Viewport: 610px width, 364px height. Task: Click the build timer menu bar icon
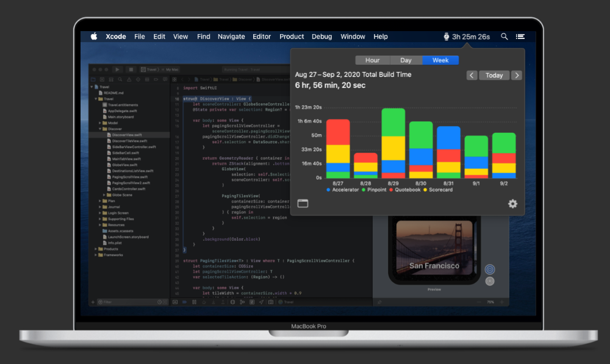pyautogui.click(x=467, y=37)
